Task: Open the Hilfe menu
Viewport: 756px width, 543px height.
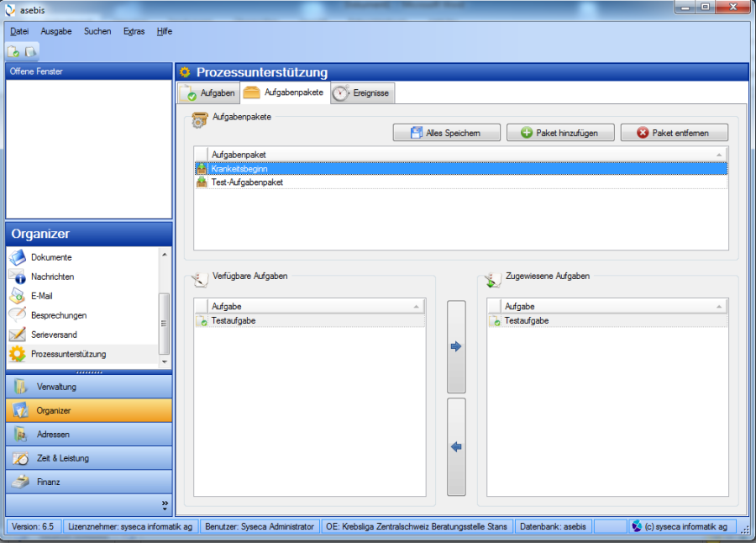Action: tap(165, 31)
